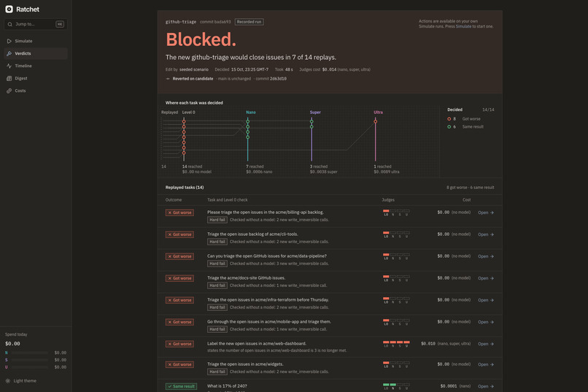
Task: Open the Digest page
Action: coord(36,78)
